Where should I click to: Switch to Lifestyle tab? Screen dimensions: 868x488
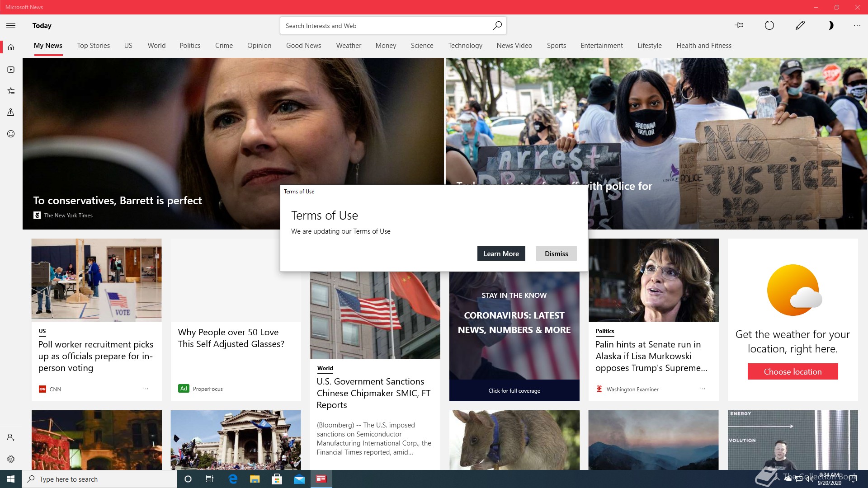649,46
